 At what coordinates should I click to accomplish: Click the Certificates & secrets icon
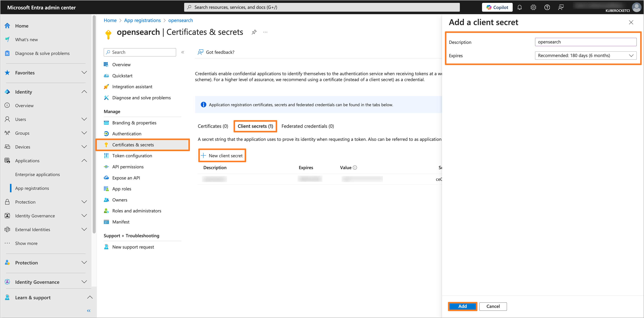[106, 144]
